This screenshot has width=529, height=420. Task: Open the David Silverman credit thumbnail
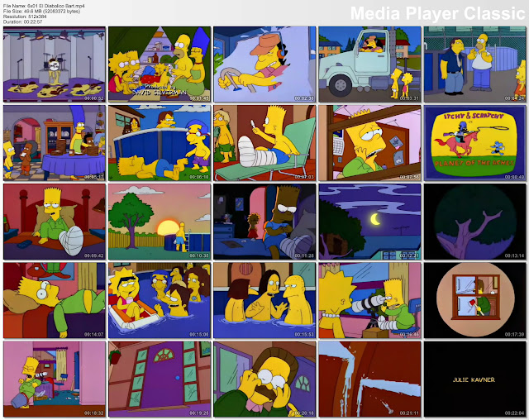point(160,64)
